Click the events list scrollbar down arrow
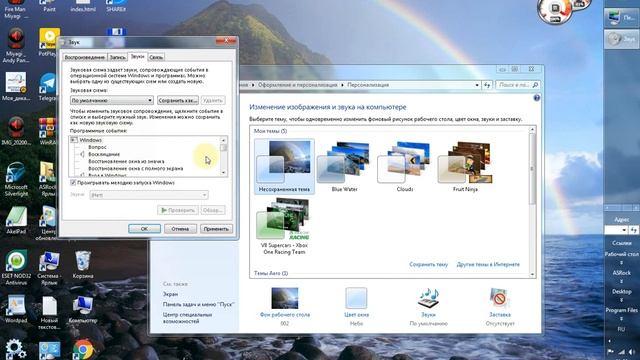This screenshot has width=640, height=360. click(223, 173)
